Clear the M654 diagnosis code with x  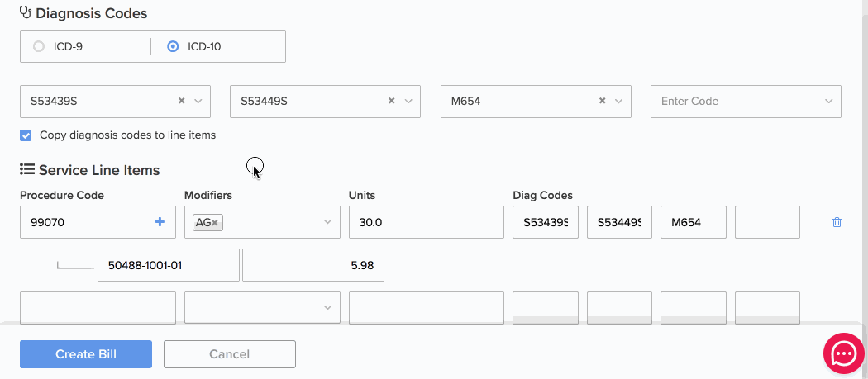(603, 101)
